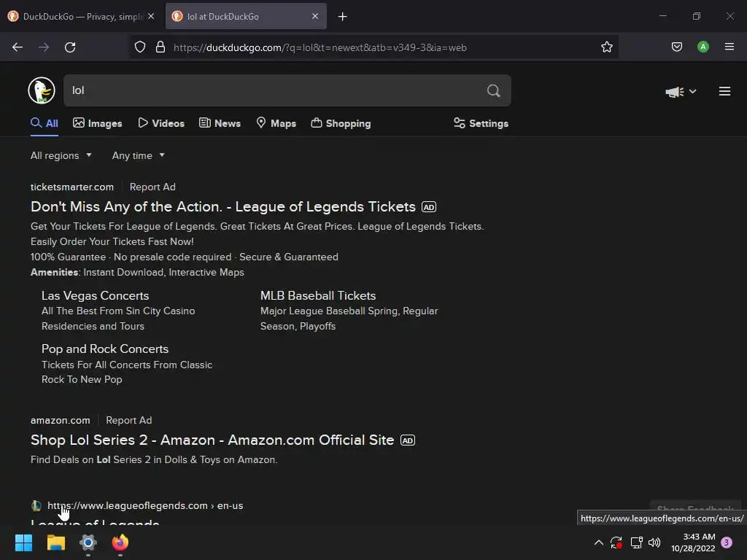Close the 'lol at DuckDuckGo' tab
Viewport: 747px width, 560px height.
click(315, 16)
